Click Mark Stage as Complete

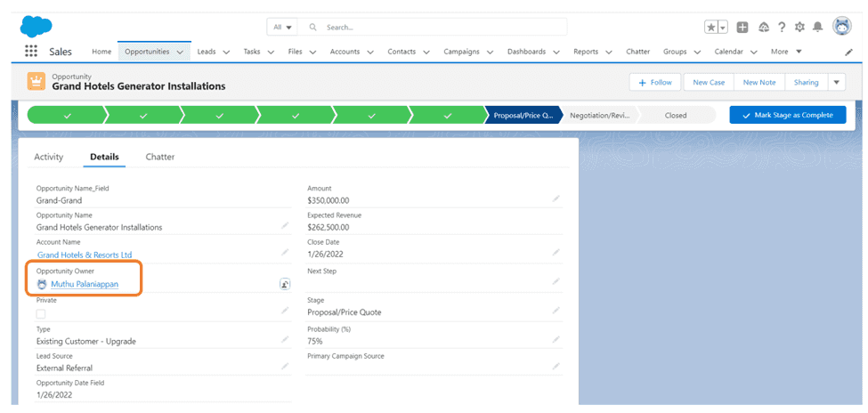coord(788,115)
